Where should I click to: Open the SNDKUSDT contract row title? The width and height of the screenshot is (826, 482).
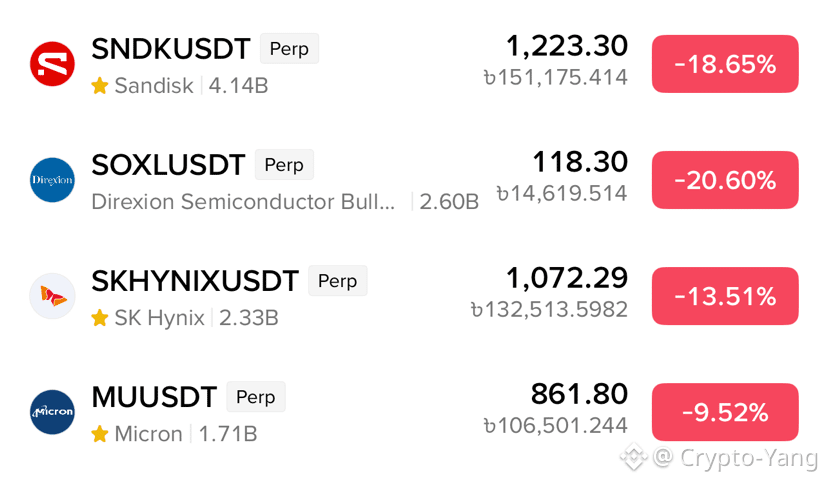(171, 49)
